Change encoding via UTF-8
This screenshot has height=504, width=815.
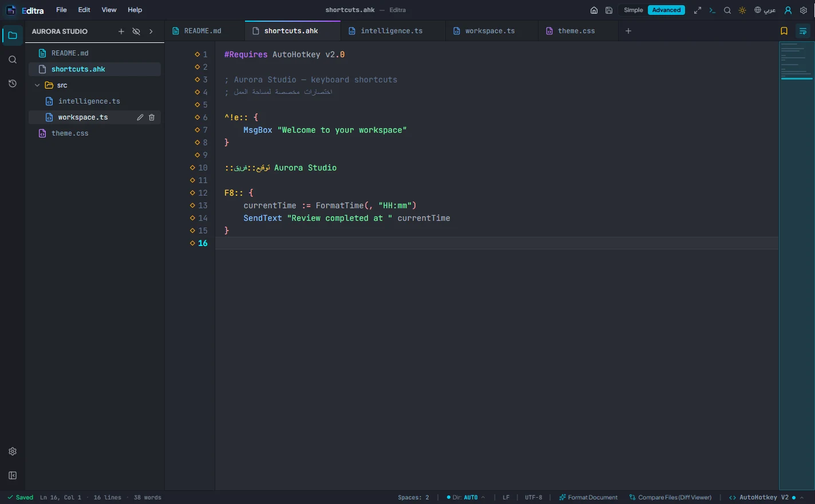[533, 498]
